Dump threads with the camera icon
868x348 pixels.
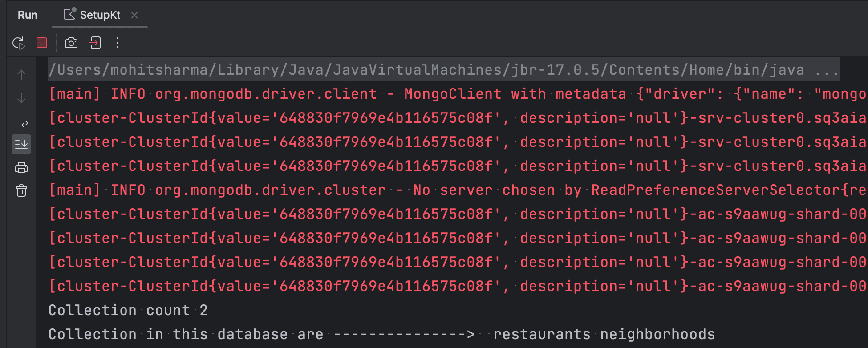(71, 43)
